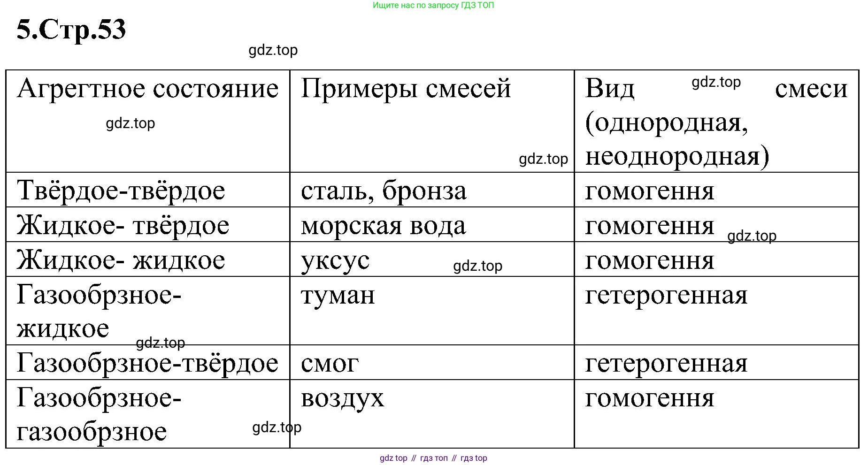The width and height of the screenshot is (868, 465).
Task: Select the 'смог' cell
Action: coord(330,363)
